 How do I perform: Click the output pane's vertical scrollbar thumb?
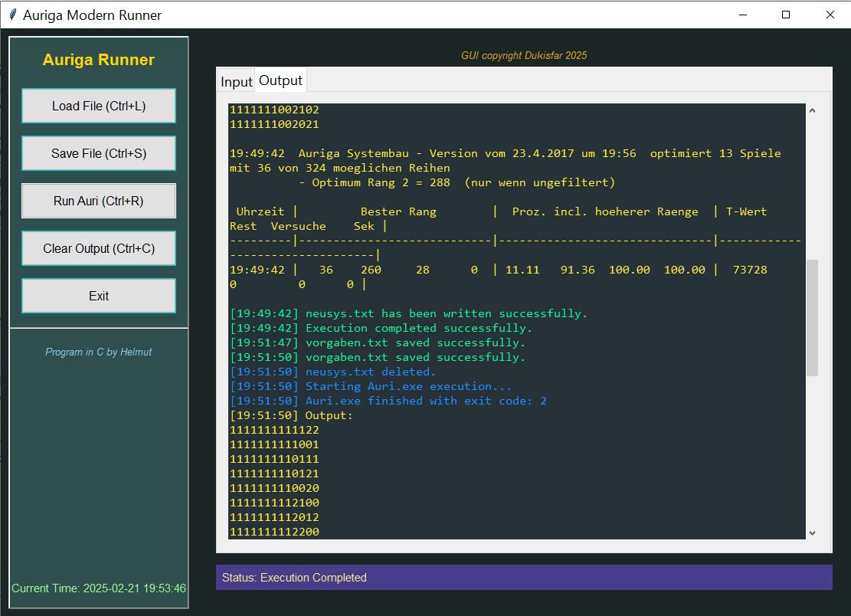(812, 317)
